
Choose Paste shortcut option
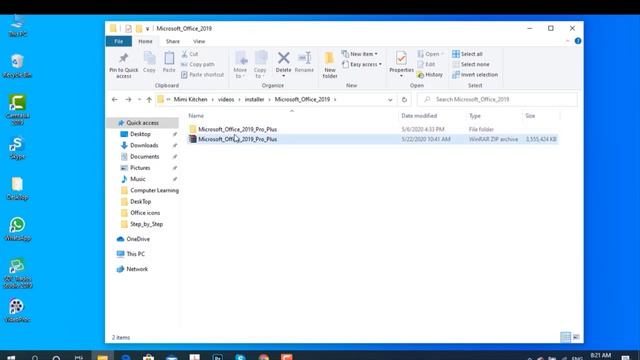tap(202, 75)
